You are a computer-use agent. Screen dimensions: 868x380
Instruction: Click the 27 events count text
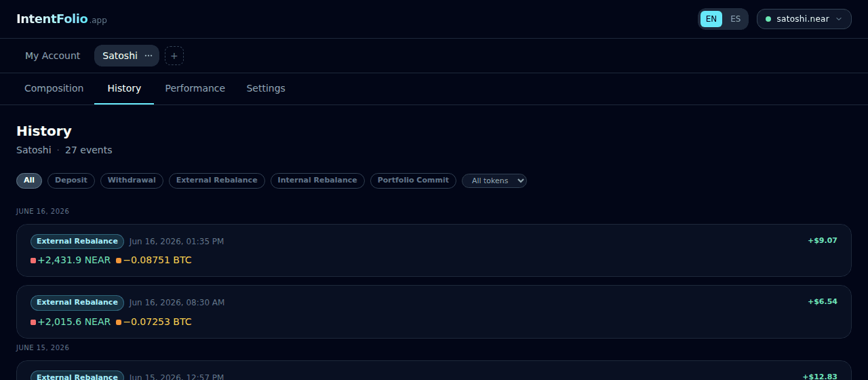point(89,150)
